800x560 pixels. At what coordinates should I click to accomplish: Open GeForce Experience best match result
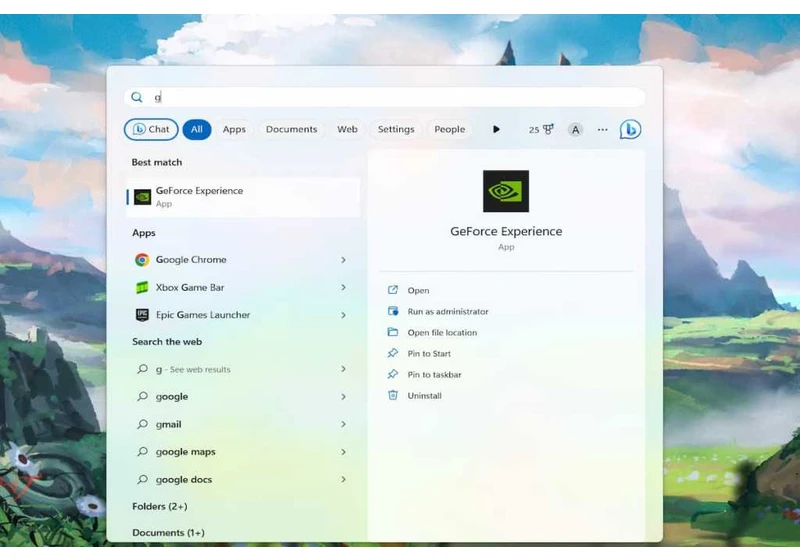[x=243, y=197]
